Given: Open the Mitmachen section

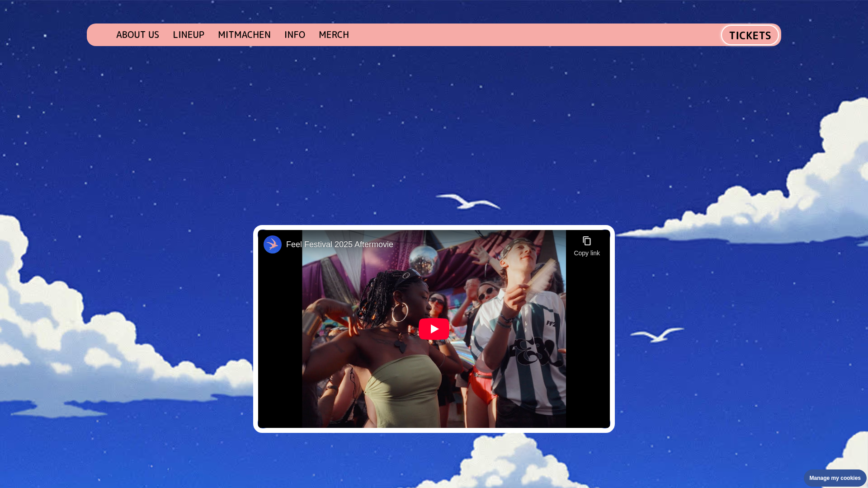Looking at the screenshot, I should (244, 35).
